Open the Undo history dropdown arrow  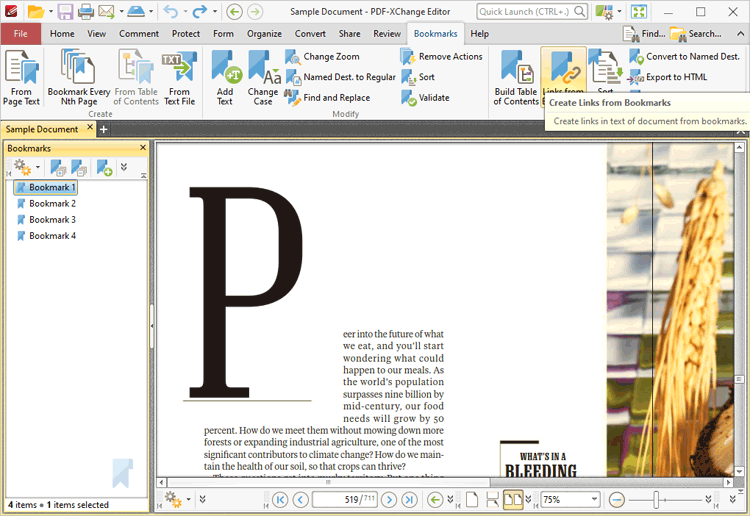click(186, 11)
